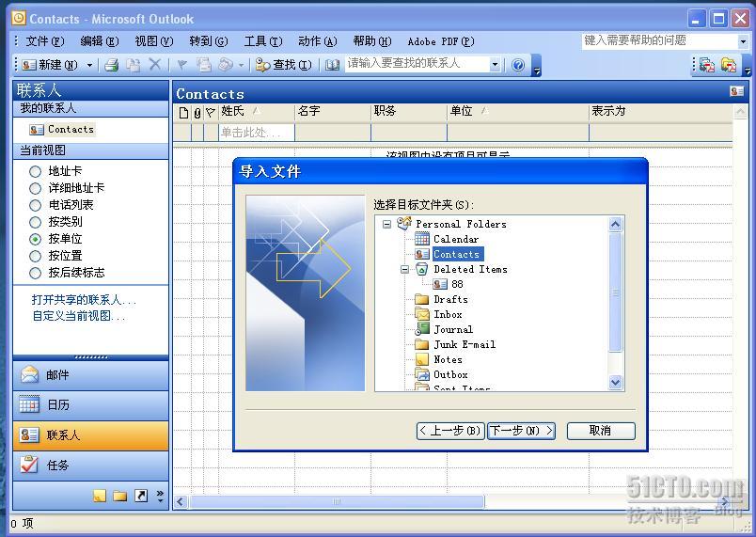Click the 键入需要帮助的问题 input field
Screen dimensions: 756x537
[x=659, y=41]
